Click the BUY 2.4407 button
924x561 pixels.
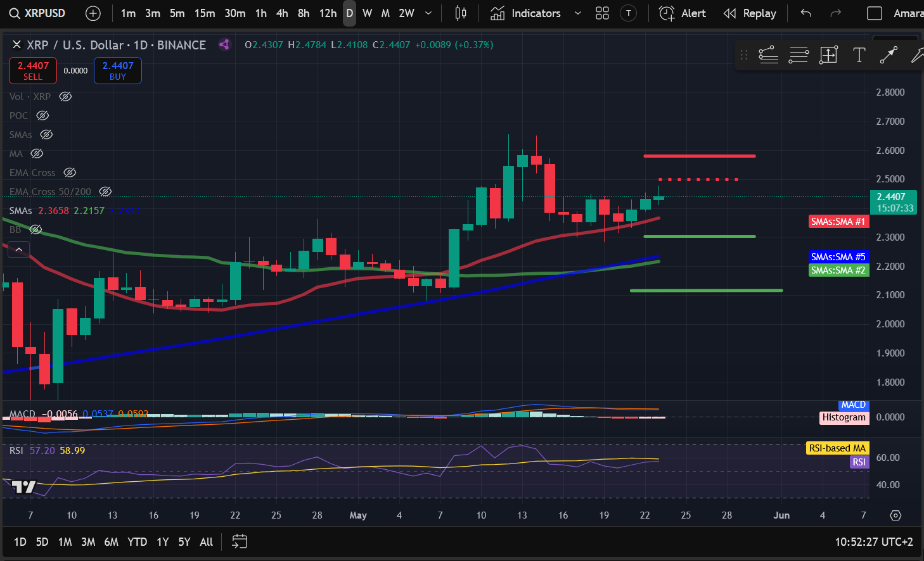118,70
